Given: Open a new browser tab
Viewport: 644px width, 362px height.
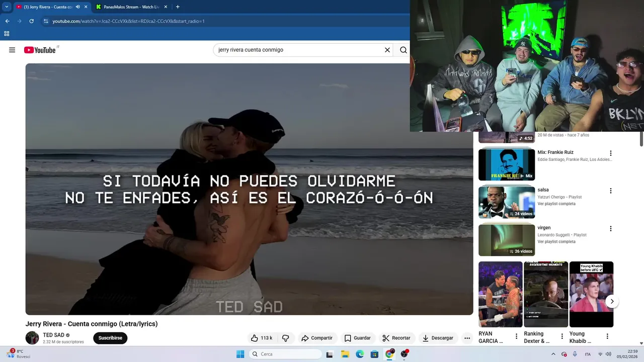Looking at the screenshot, I should pos(178,7).
